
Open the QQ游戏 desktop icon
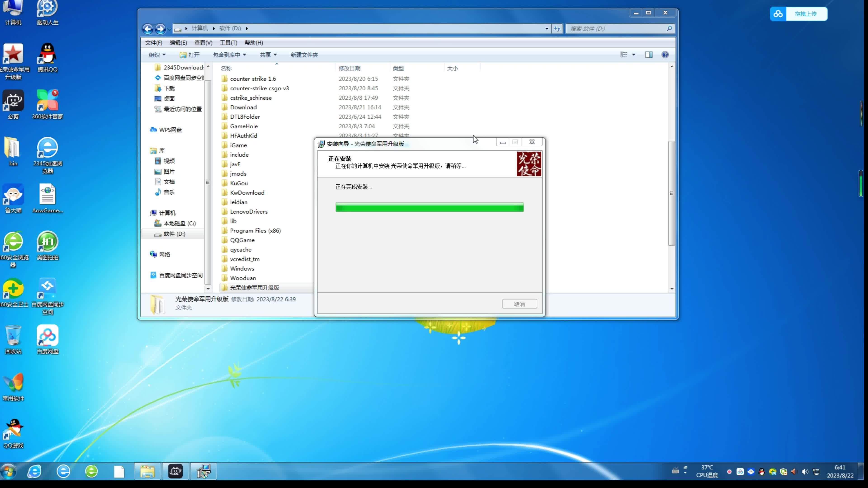coord(13,434)
